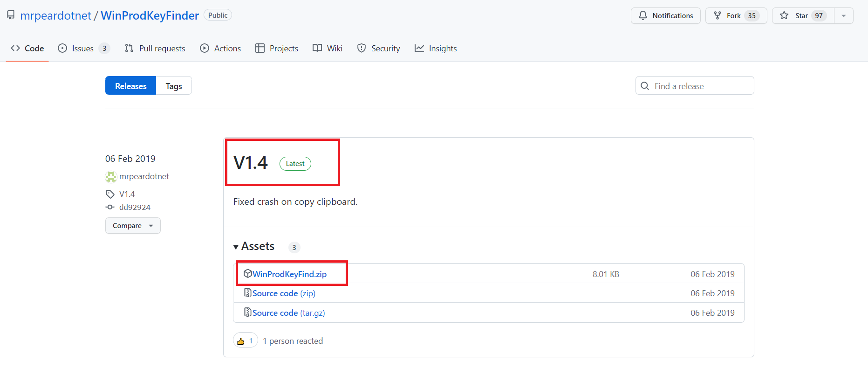This screenshot has width=868, height=369.
Task: Click the Assets count badge 3
Action: pos(294,248)
